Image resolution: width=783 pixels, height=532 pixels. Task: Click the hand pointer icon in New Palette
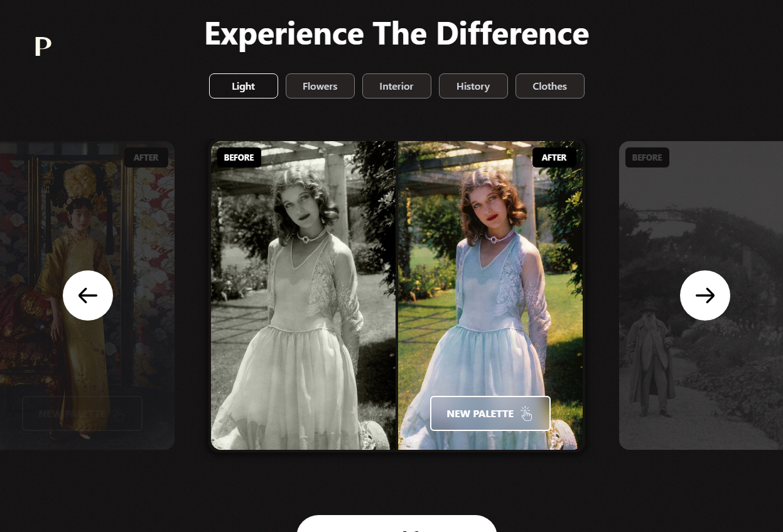click(526, 414)
